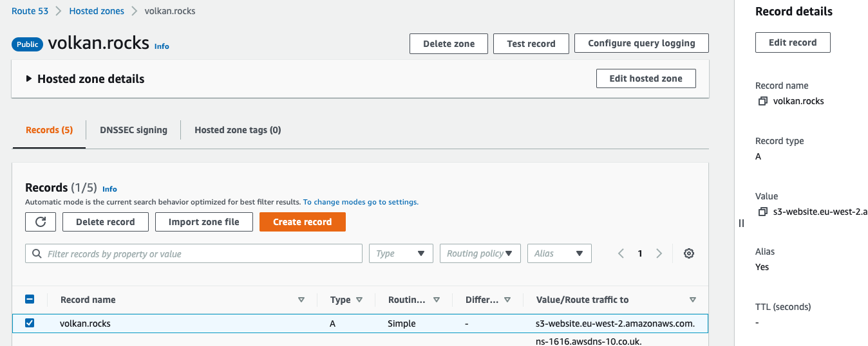868x346 pixels.
Task: Go to next page of records
Action: point(659,253)
